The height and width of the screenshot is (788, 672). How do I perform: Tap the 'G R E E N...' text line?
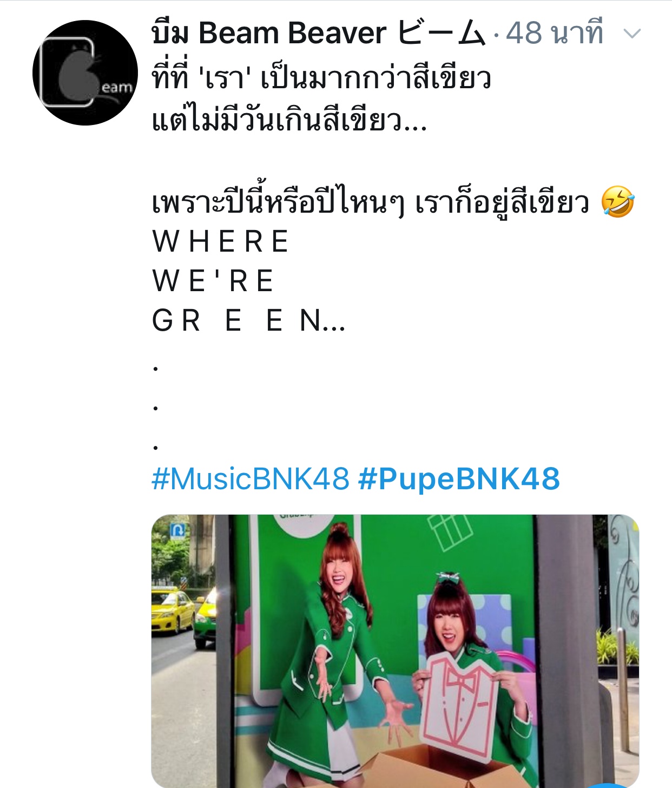[249, 320]
